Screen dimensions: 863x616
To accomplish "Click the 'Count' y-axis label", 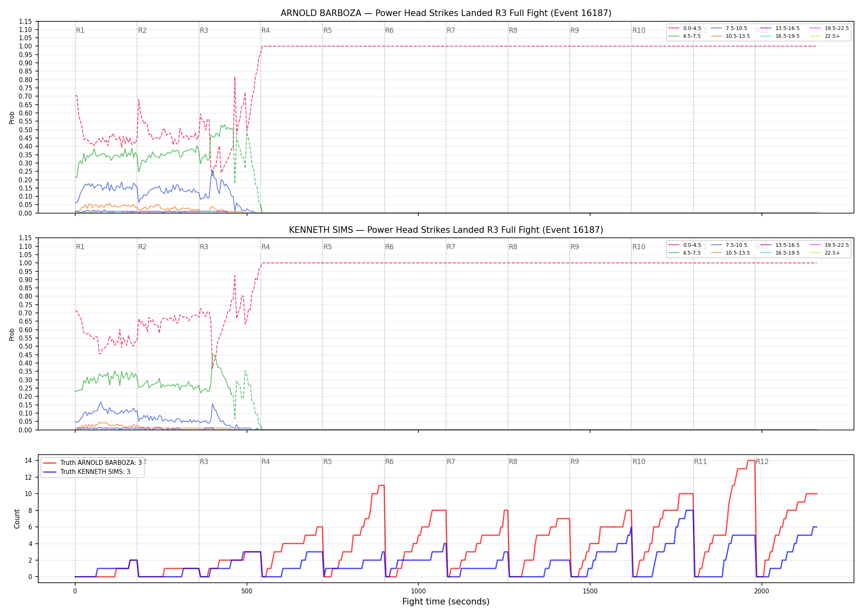I will click(17, 519).
